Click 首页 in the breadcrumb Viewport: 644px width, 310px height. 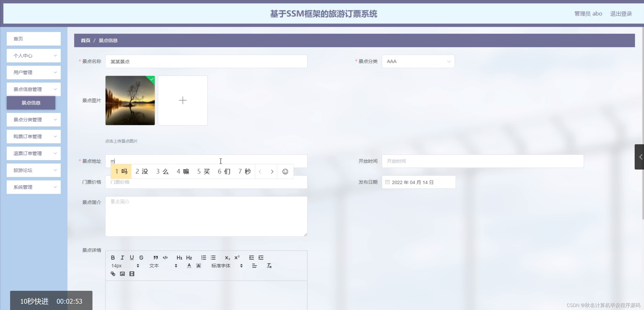[85, 40]
